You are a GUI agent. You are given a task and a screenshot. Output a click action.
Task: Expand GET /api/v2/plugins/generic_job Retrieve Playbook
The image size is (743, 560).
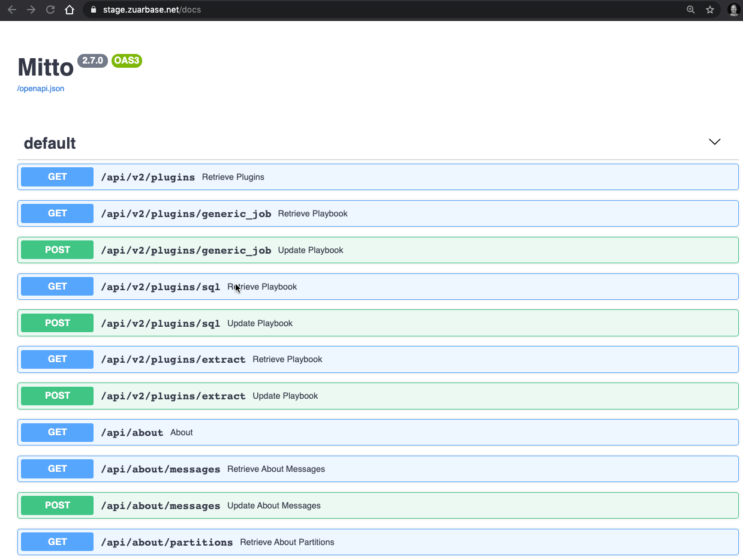coord(378,213)
